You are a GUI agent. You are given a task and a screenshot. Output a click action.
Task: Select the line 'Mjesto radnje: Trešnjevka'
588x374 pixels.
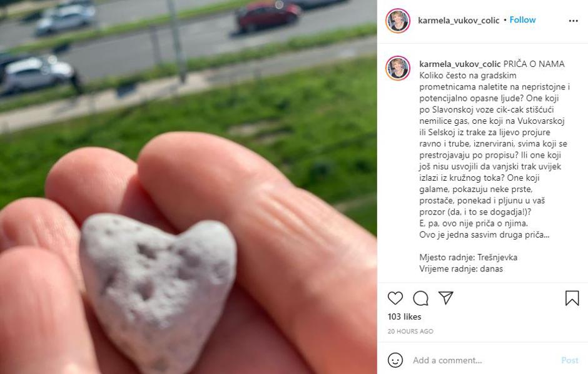[x=469, y=258]
